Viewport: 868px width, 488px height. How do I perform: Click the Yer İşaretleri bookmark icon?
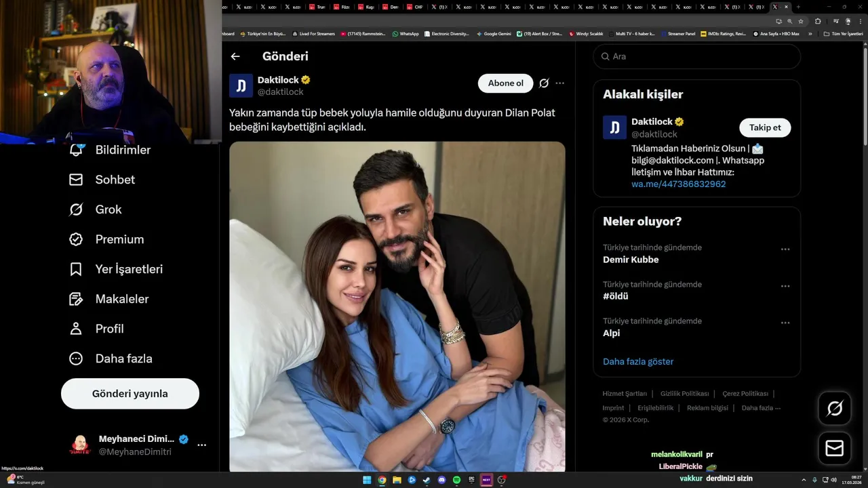(x=76, y=269)
